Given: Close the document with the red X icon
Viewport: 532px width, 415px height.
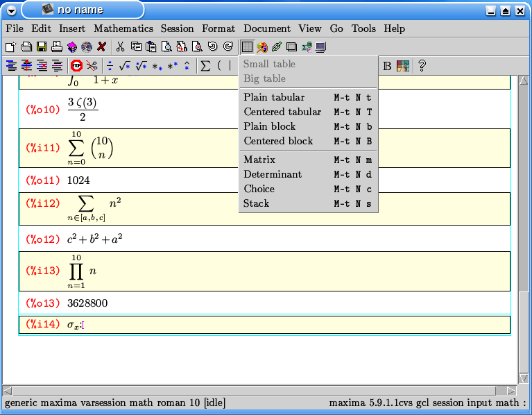Looking at the screenshot, I should [x=101, y=46].
